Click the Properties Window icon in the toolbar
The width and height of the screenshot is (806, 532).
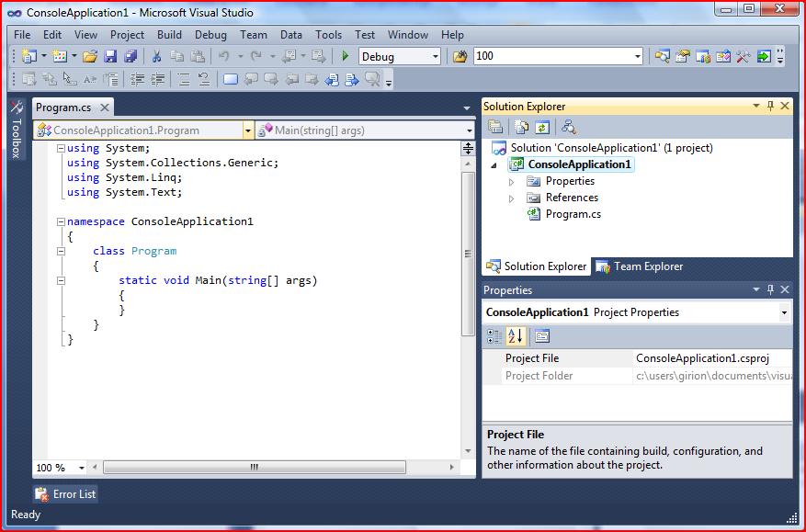pos(683,56)
